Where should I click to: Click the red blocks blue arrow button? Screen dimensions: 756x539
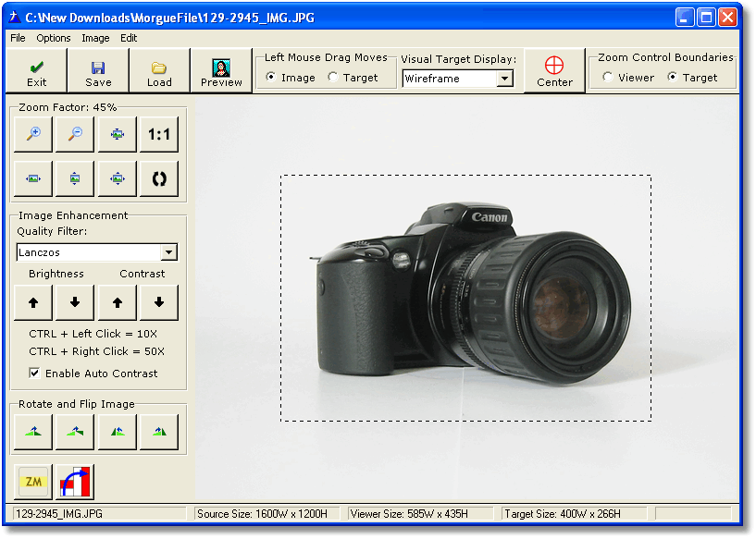(x=75, y=482)
